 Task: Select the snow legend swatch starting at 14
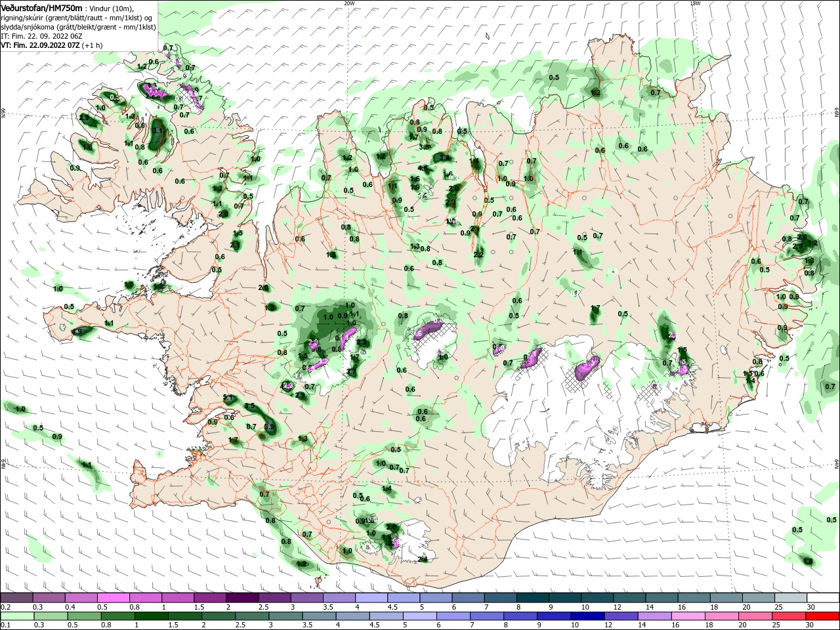[661, 598]
